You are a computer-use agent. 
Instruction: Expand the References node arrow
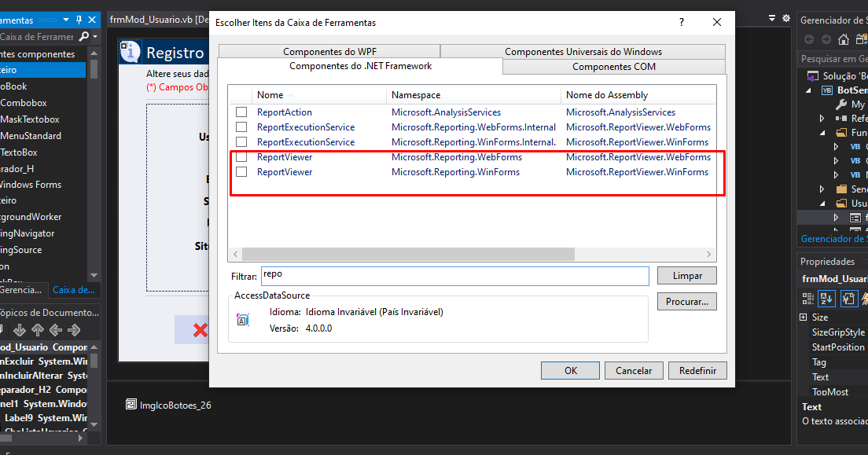click(822, 119)
